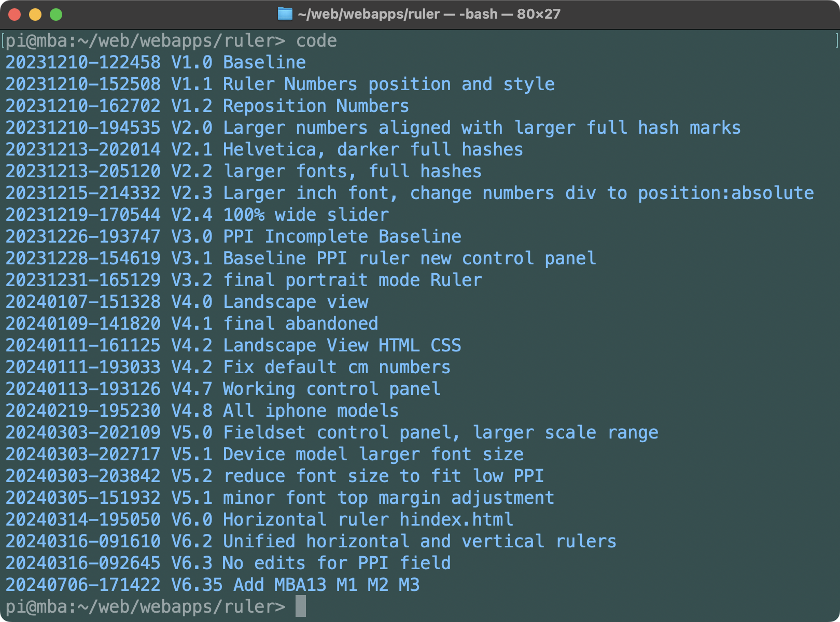Click the line 'V6.35 Add MBA13 M1 M2 M3'
Screen dimensions: 840x622
[x=296, y=585]
